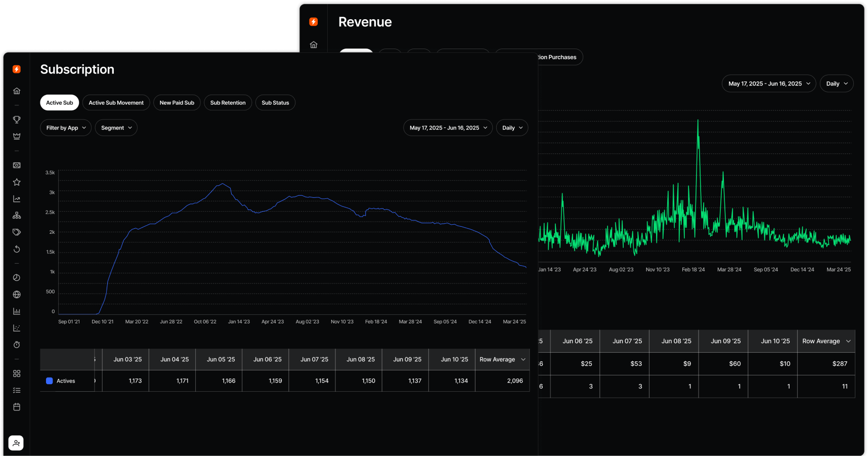Click the payments card icon in sidebar

17,165
